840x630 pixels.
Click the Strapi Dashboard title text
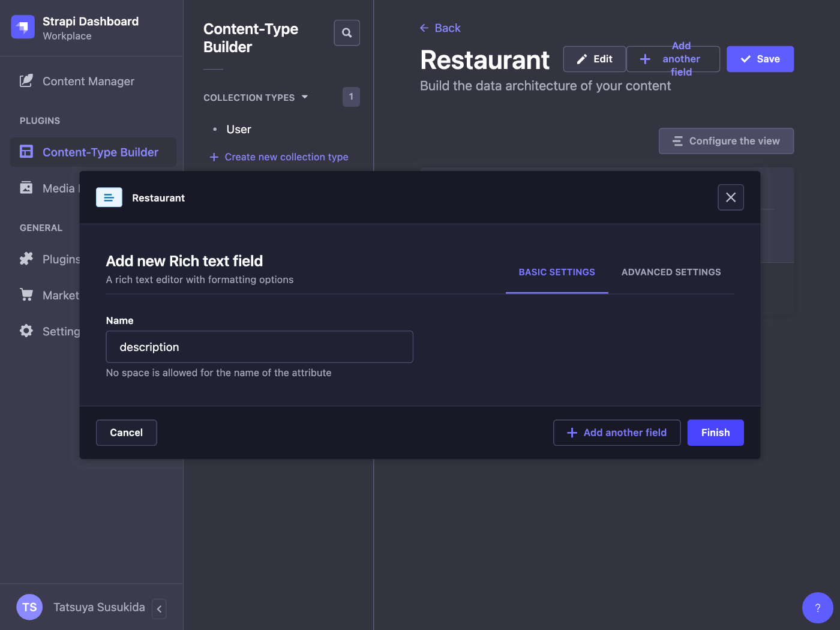tap(91, 22)
